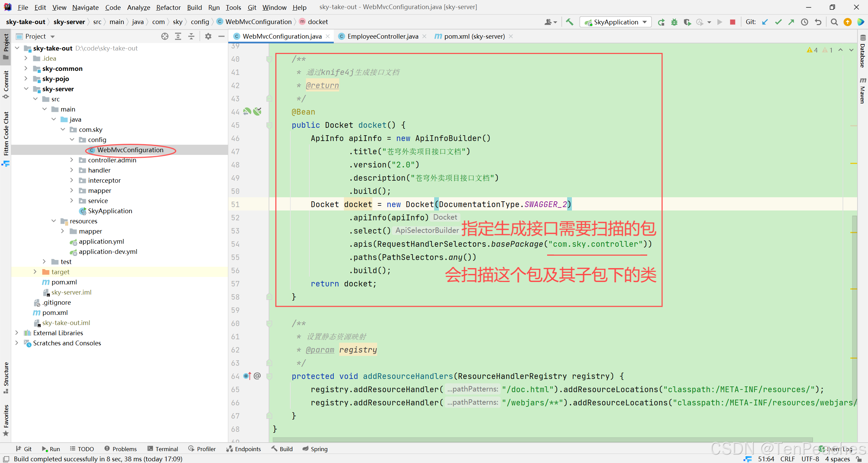868x463 pixels.
Task: Click the Build project hammer icon
Action: pos(570,22)
